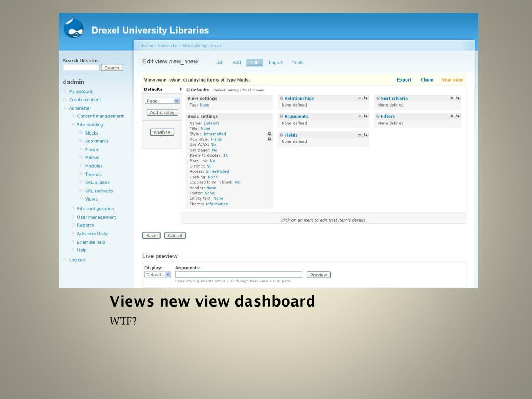Click the Search button
Image resolution: width=532 pixels, height=399 pixels.
[x=112, y=68]
